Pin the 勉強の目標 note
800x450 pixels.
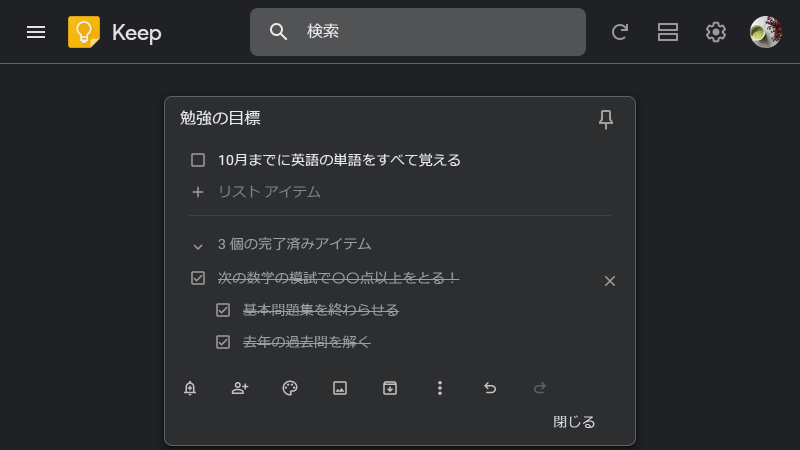pyautogui.click(x=606, y=119)
